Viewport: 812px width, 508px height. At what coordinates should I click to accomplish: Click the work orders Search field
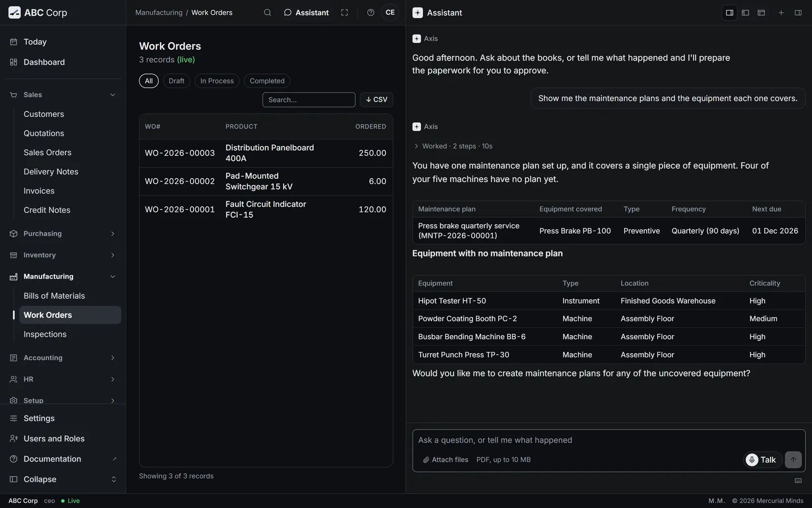coord(309,100)
